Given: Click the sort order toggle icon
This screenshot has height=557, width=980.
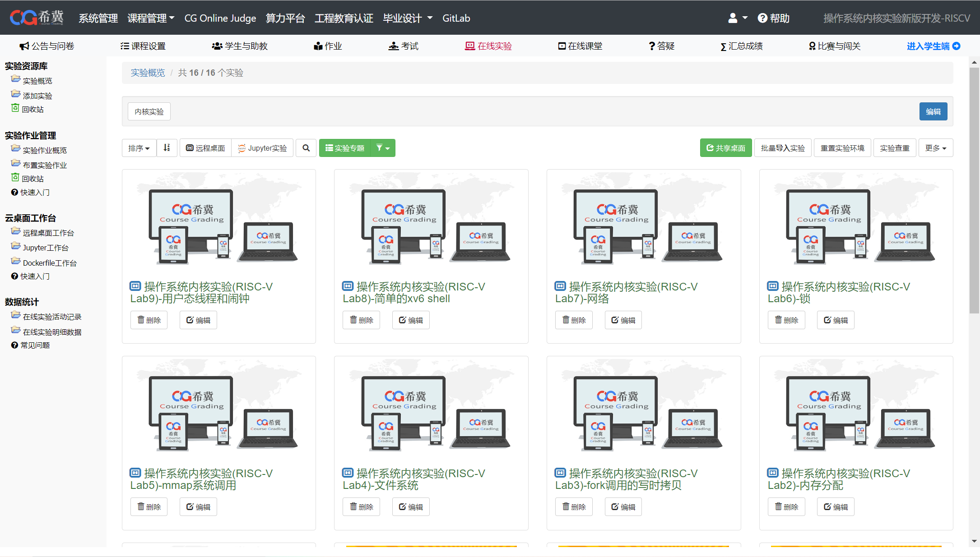Looking at the screenshot, I should coord(167,148).
